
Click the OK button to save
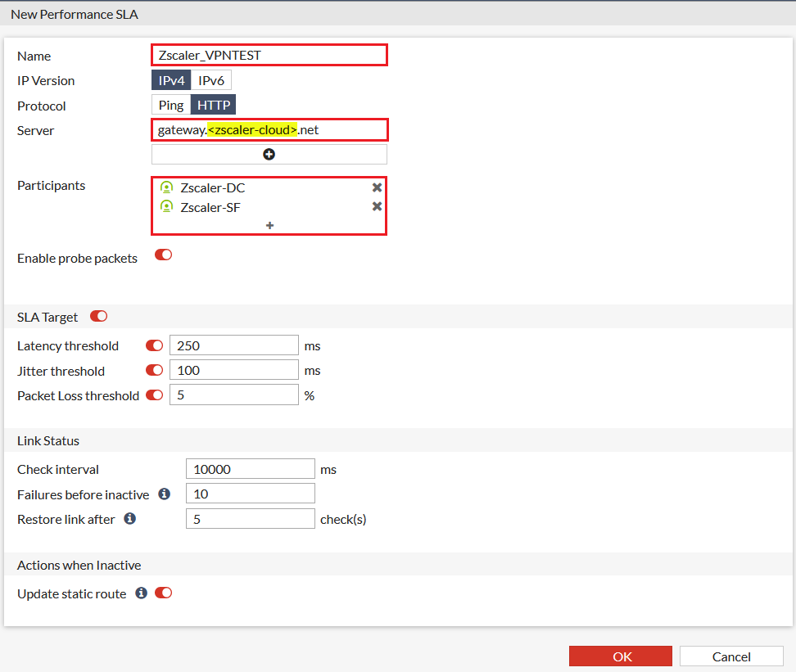(620, 656)
